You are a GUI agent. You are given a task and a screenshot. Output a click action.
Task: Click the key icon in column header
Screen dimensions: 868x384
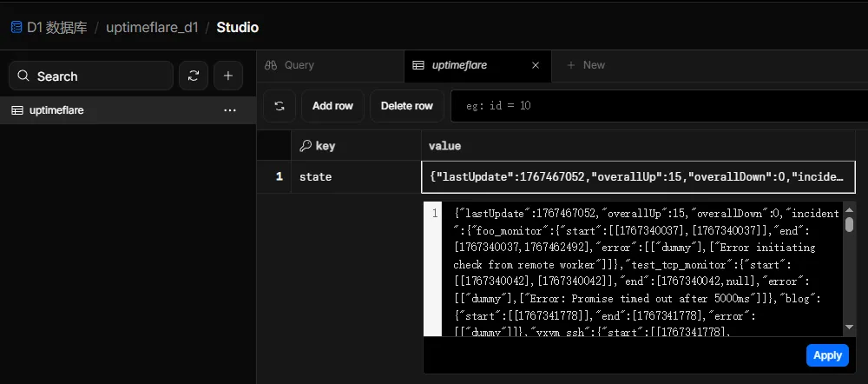305,146
